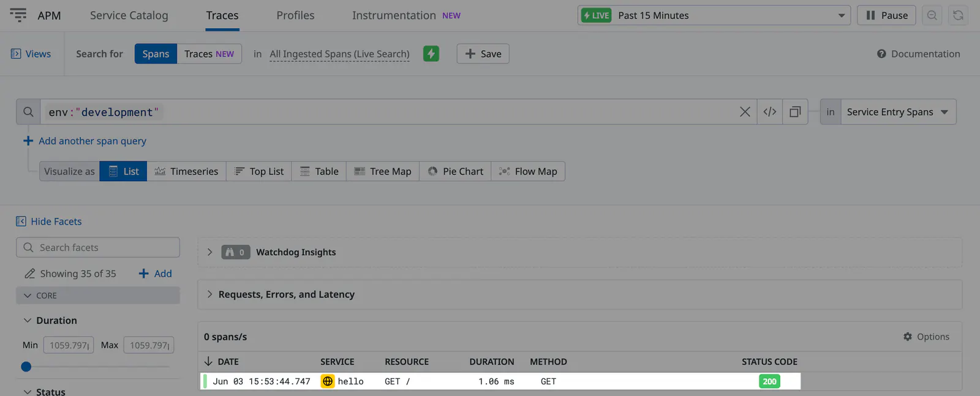This screenshot has width=980, height=396.
Task: Visualize as Flow Map
Action: tap(528, 171)
